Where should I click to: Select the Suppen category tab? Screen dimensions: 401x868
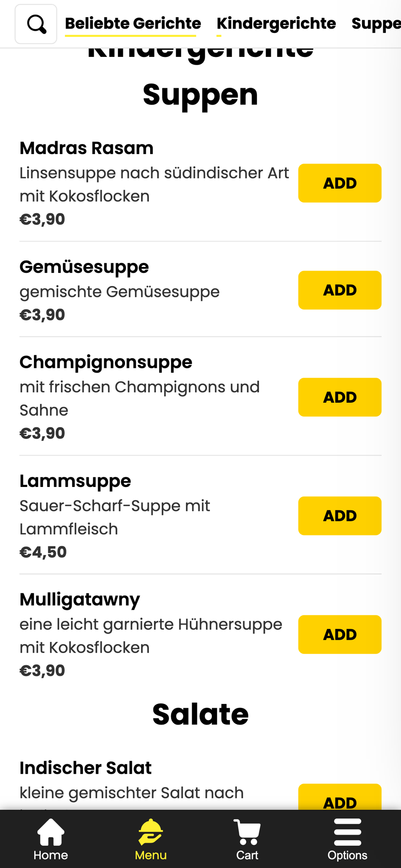tap(376, 23)
